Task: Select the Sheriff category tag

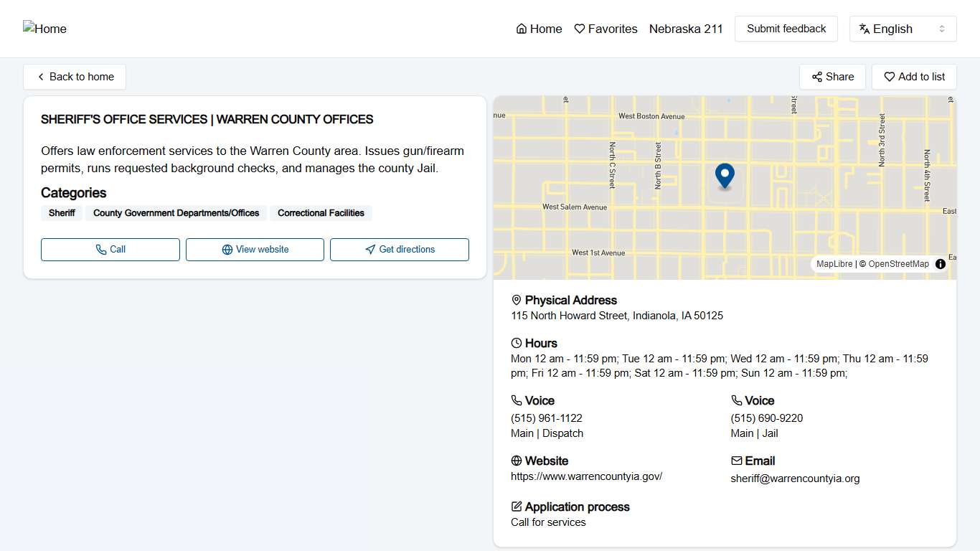Action: 61,213
